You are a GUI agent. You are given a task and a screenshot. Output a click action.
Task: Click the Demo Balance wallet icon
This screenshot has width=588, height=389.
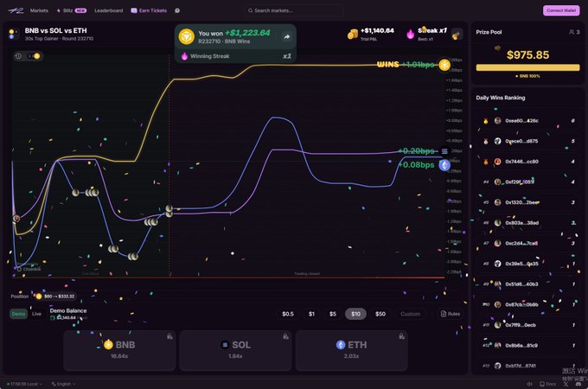pyautogui.click(x=53, y=318)
